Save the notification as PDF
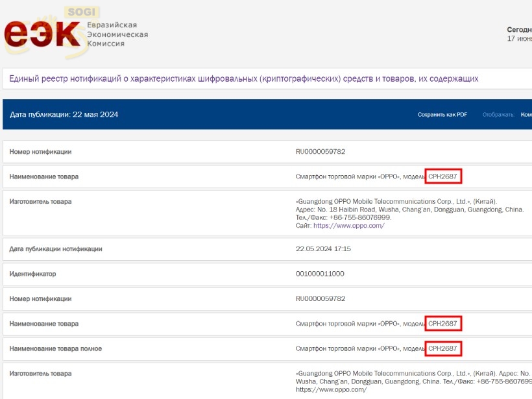This screenshot has width=532, height=399. pyautogui.click(x=442, y=115)
